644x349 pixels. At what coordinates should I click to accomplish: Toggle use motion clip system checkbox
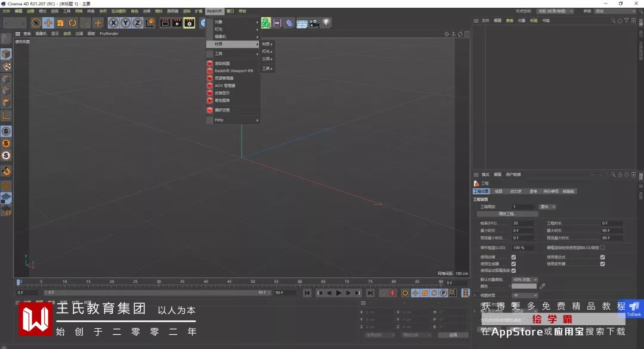(x=513, y=270)
